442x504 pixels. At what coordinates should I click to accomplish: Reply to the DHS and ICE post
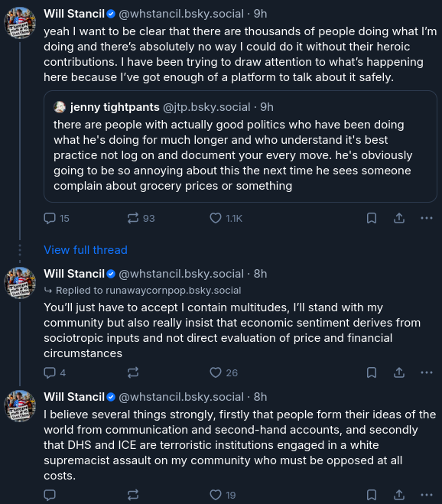50,495
